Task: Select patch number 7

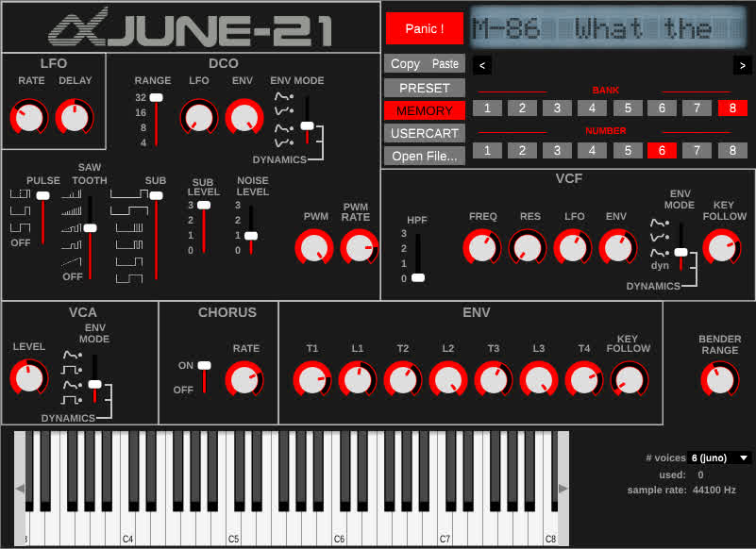Action: 697,150
